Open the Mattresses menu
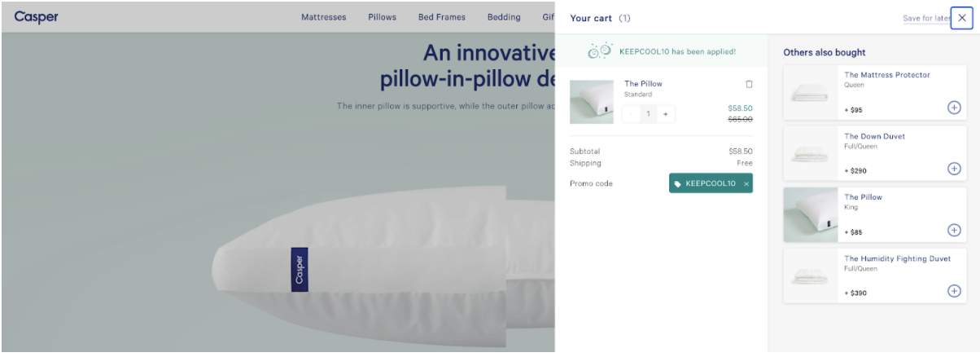 [x=323, y=17]
